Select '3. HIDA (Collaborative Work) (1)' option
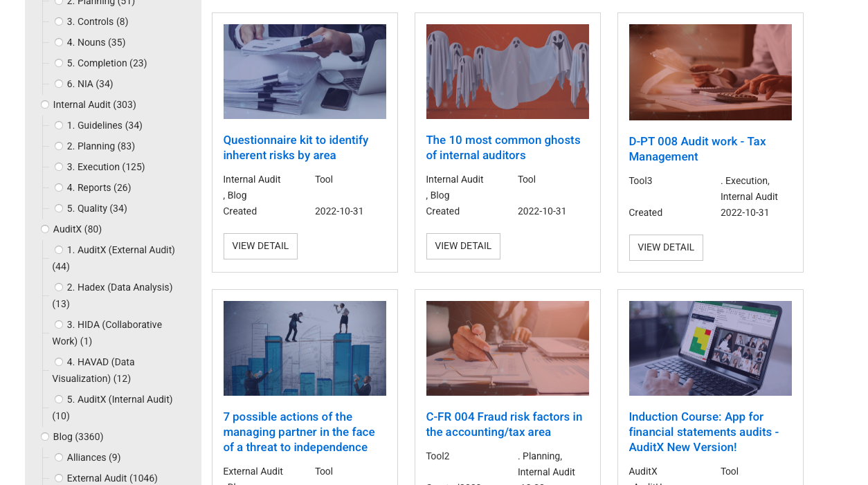 59,324
